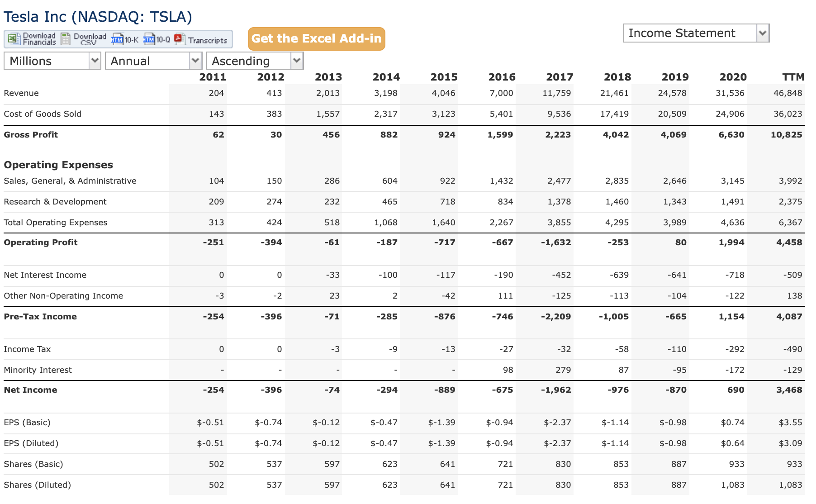This screenshot has width=816, height=504.
Task: Click the Income Tax row label
Action: (x=27, y=349)
